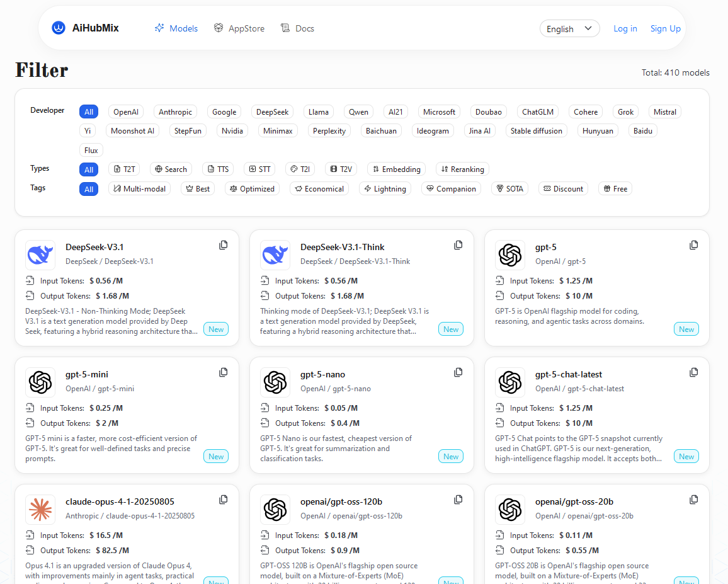The width and height of the screenshot is (728, 584).
Task: Filter tags by Lightning
Action: pos(385,188)
